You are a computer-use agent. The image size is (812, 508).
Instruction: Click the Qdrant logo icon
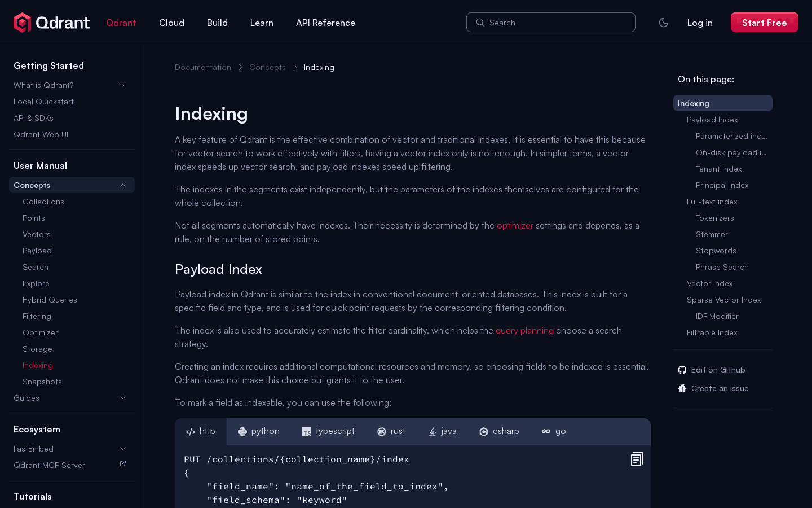pyautogui.click(x=23, y=23)
